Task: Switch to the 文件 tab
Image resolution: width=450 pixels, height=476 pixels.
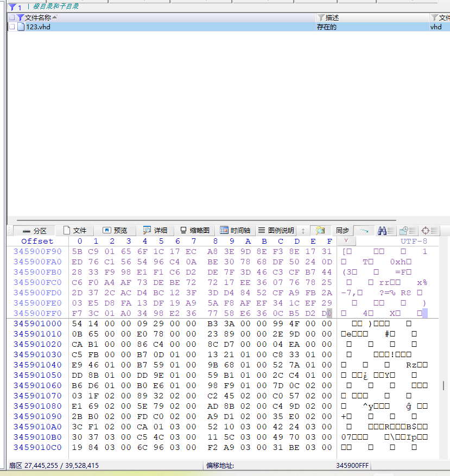Action: point(75,231)
